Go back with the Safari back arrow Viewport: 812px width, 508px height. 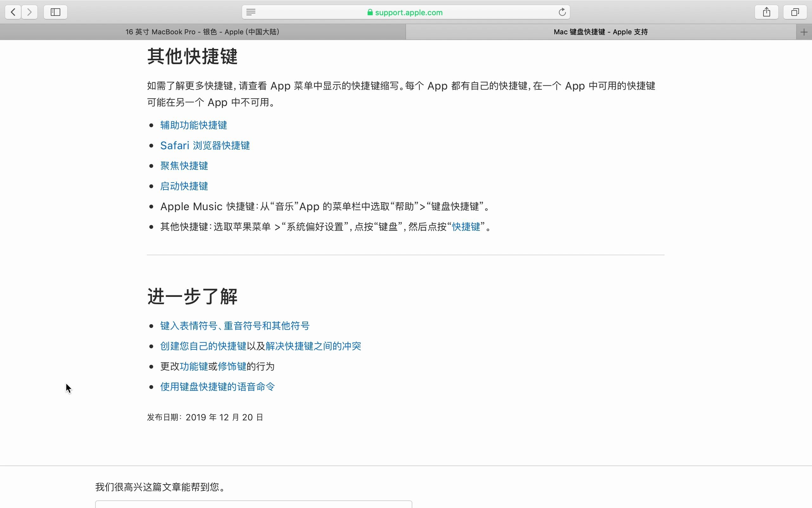point(13,12)
